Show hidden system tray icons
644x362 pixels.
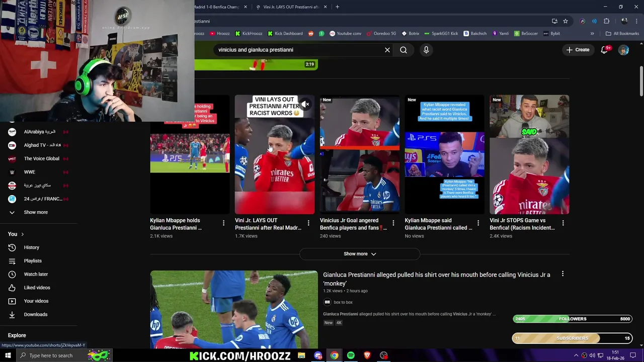(576, 355)
